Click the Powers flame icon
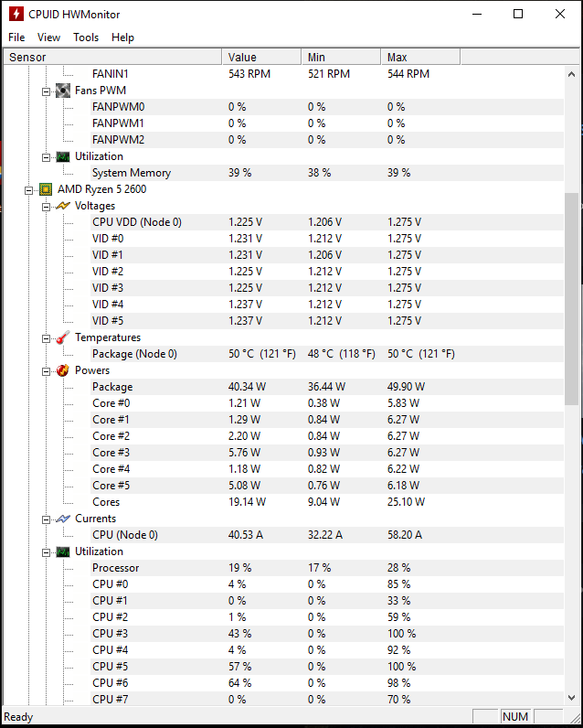The image size is (583, 728). (x=62, y=370)
